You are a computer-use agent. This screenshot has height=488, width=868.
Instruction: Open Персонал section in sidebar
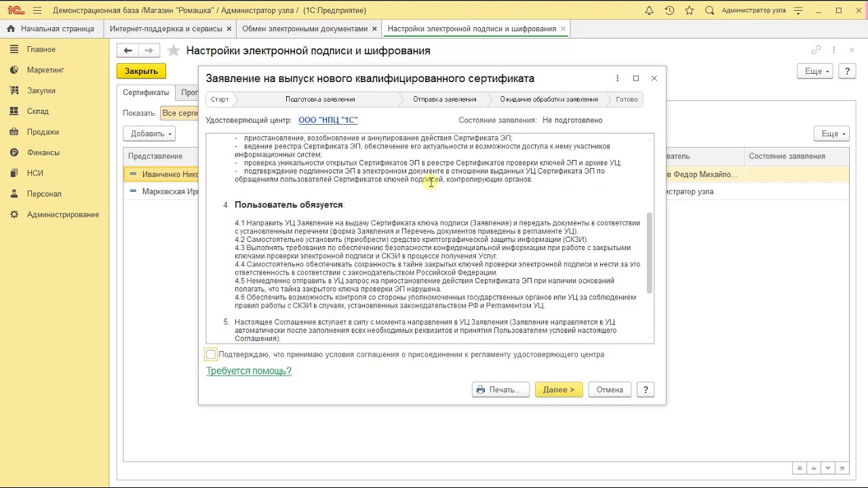pyautogui.click(x=44, y=194)
